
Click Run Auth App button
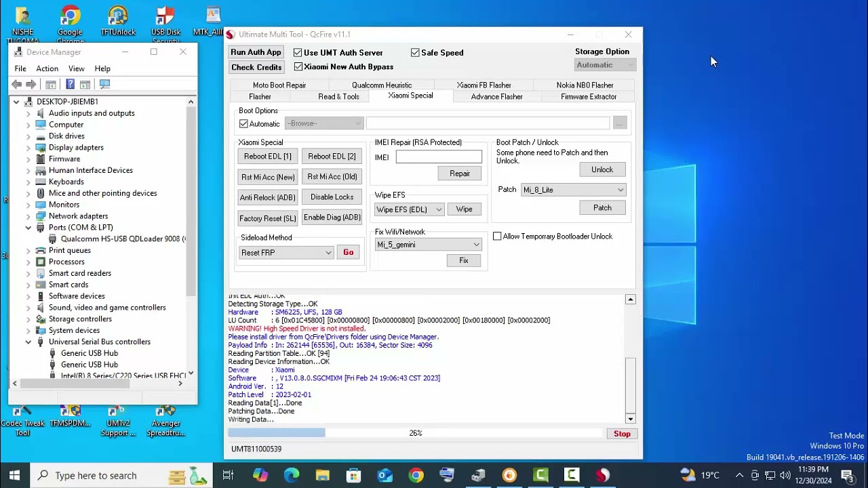point(256,52)
